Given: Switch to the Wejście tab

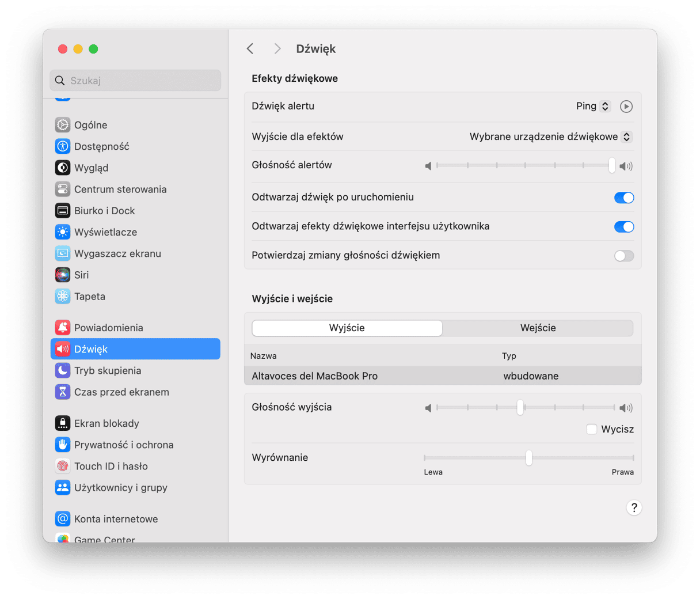Looking at the screenshot, I should (x=538, y=328).
